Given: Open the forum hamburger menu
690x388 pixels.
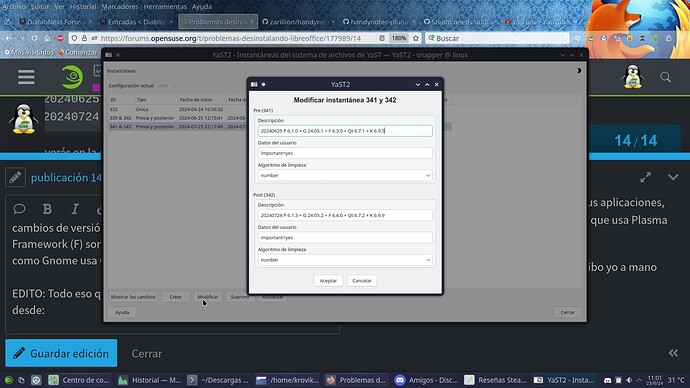Looking at the screenshot, I should [26, 77].
